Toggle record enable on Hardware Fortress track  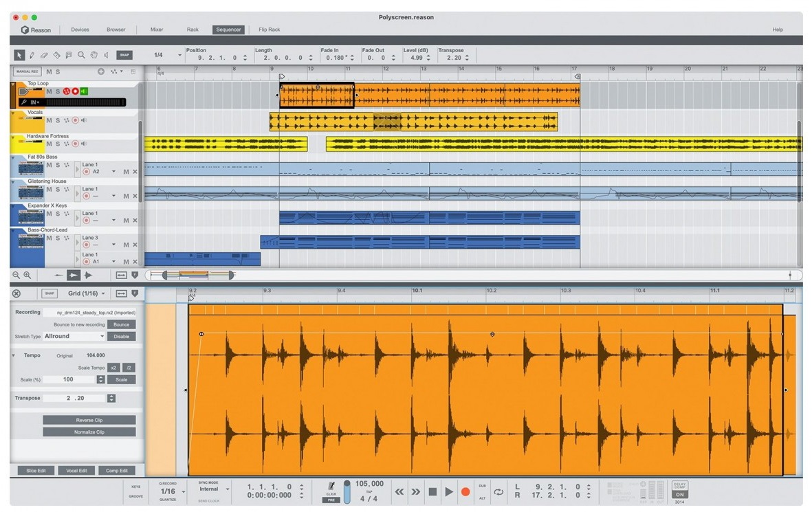click(76, 144)
